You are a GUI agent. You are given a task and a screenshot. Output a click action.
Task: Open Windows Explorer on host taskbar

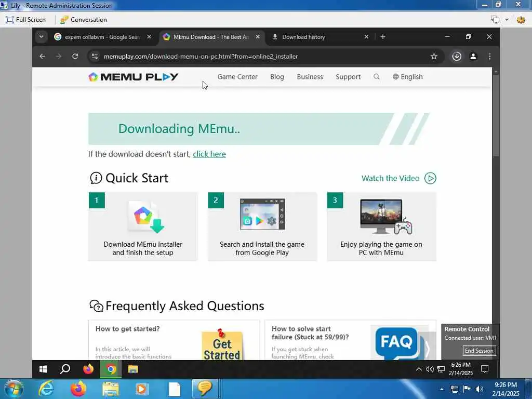[111, 389]
